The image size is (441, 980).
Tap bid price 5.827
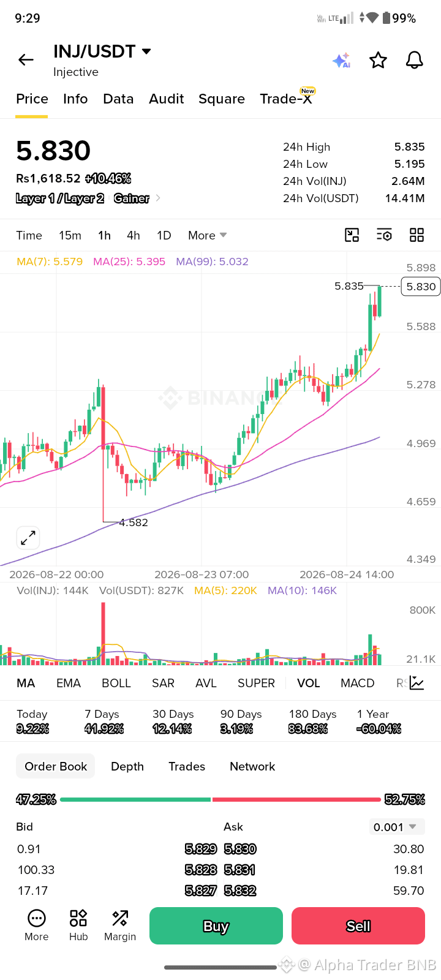[201, 891]
